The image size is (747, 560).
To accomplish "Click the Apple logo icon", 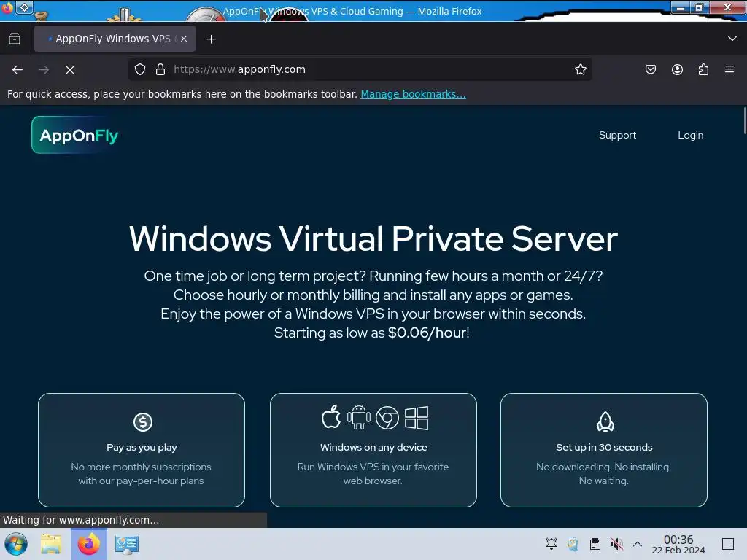I will pos(331,417).
